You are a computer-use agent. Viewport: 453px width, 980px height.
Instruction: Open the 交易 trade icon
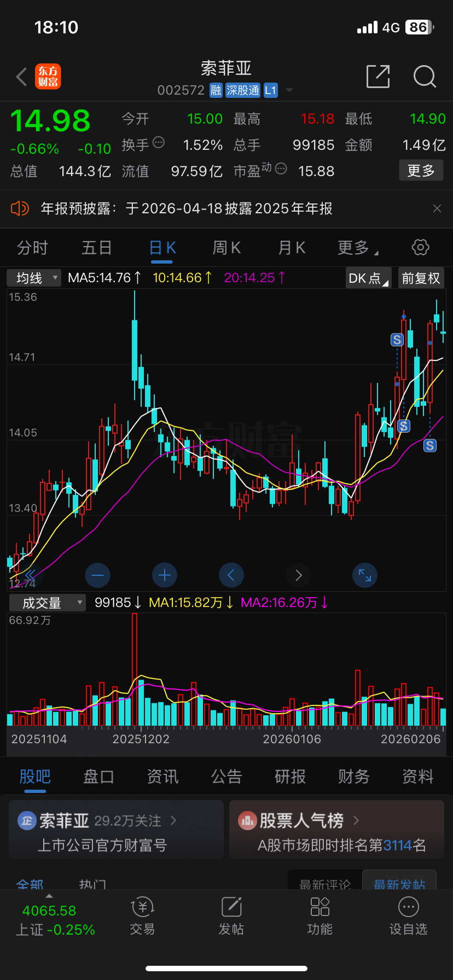click(142, 916)
